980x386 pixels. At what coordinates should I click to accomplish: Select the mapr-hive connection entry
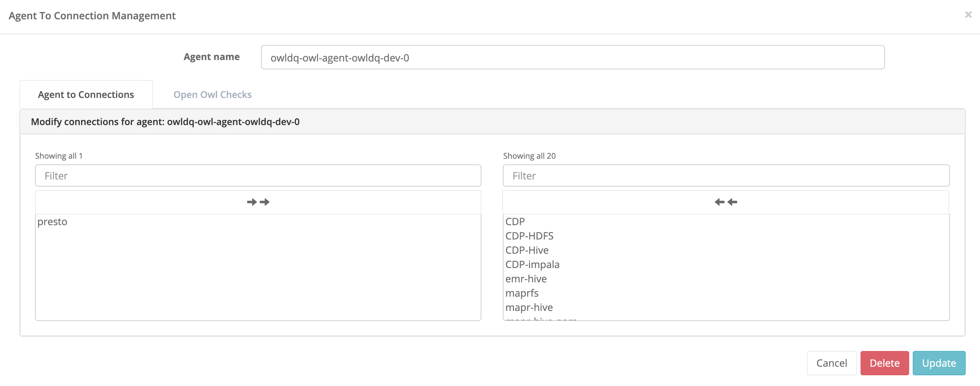pos(529,307)
